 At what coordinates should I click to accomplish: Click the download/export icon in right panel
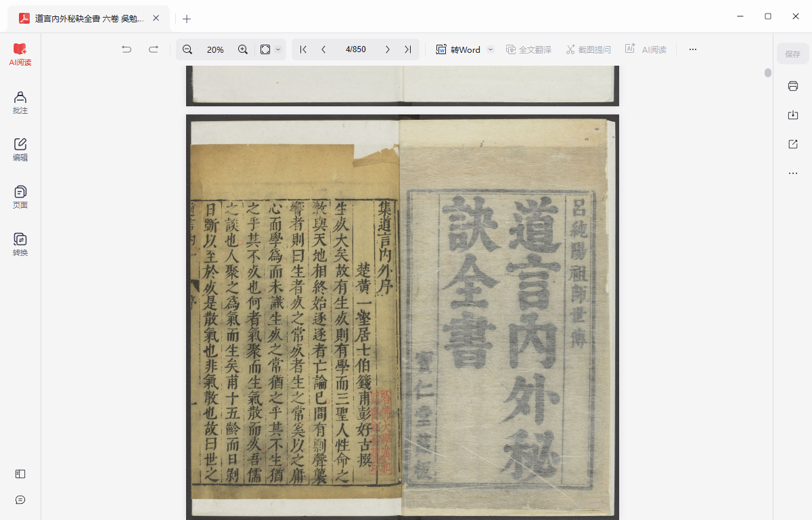point(793,115)
